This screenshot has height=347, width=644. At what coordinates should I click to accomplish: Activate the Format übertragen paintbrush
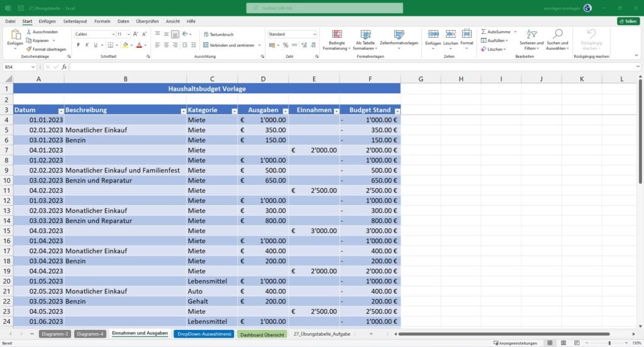tap(46, 49)
